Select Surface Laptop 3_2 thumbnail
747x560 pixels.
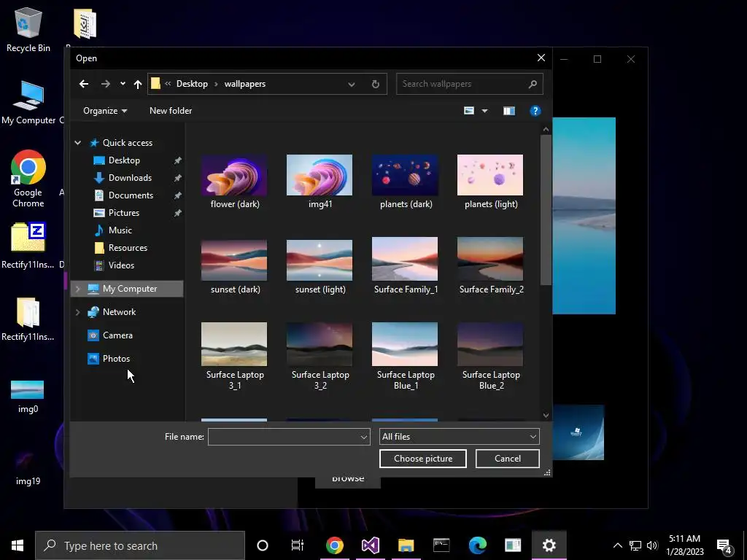(320, 344)
